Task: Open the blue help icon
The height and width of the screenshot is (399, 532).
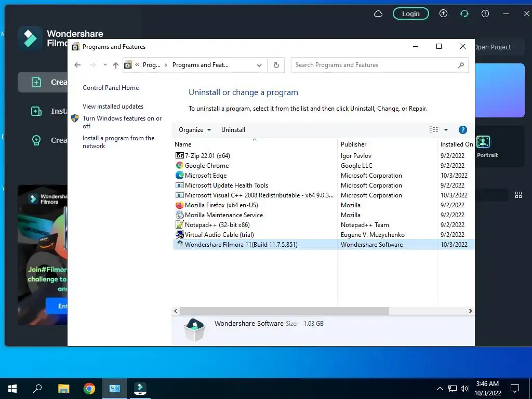Action: (463, 130)
